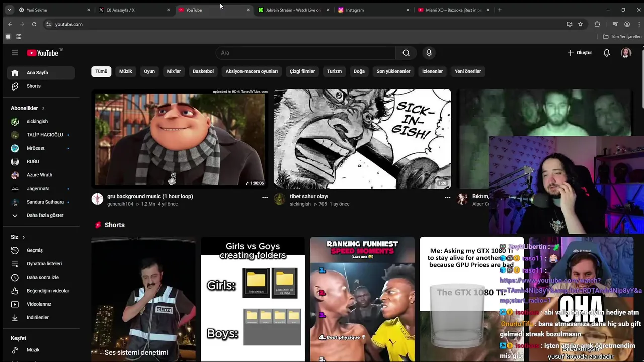Open gru background music video thumbnail

click(180, 139)
